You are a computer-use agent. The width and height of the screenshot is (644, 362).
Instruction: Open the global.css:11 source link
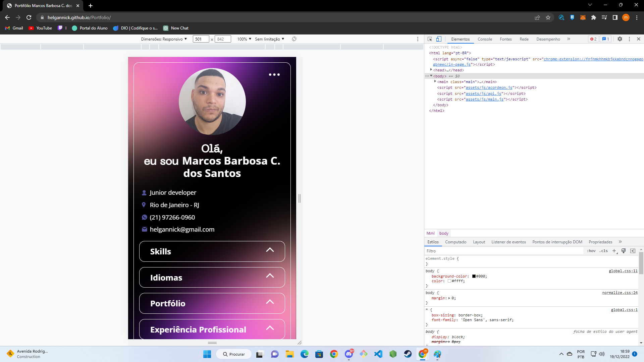tap(623, 271)
